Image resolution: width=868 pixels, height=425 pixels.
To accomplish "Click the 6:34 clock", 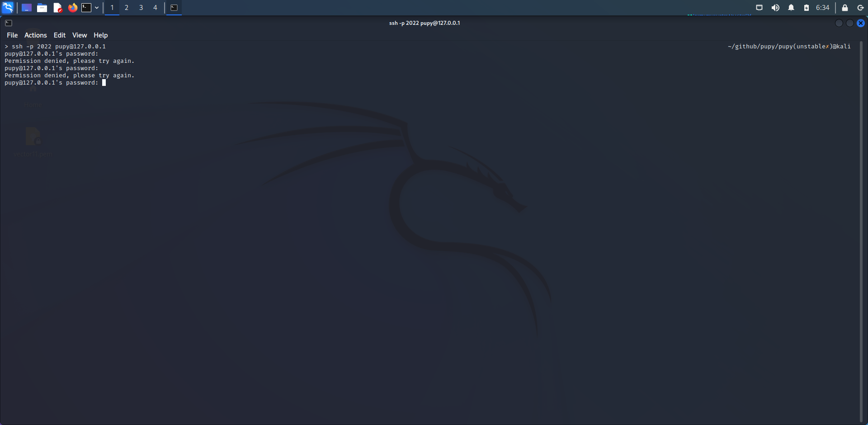I will (x=823, y=8).
